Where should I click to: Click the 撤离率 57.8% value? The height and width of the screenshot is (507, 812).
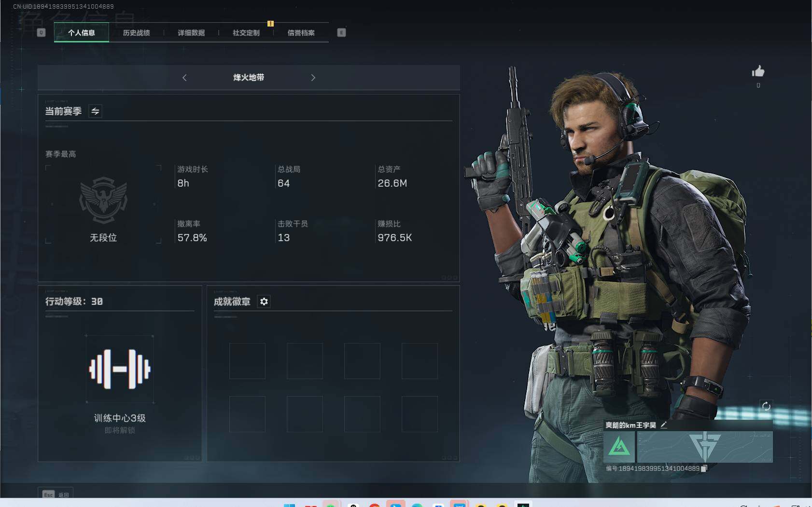(x=192, y=238)
